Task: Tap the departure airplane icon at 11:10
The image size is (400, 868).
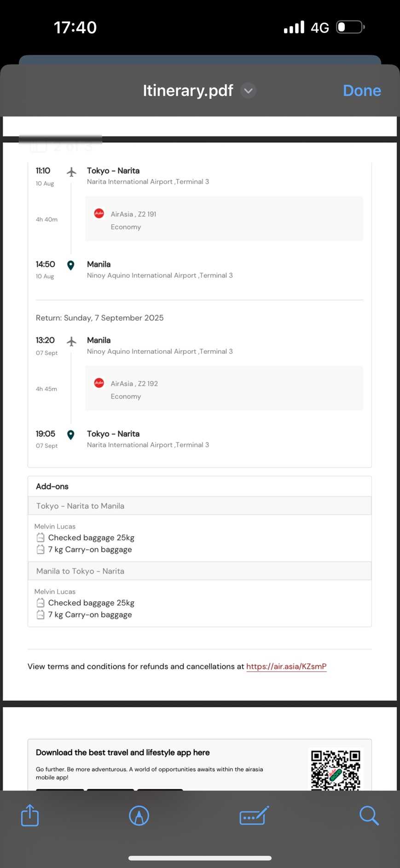Action: pos(71,172)
